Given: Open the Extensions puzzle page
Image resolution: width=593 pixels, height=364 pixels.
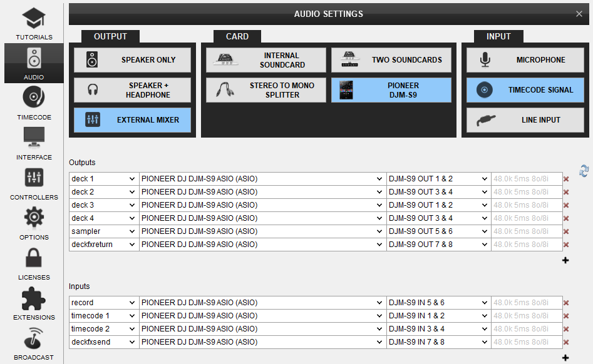Looking at the screenshot, I should click(x=34, y=303).
